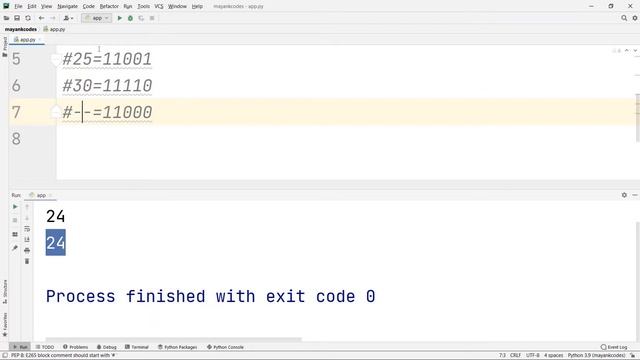
Task: Close the app.py editor tab
Action: point(40,40)
